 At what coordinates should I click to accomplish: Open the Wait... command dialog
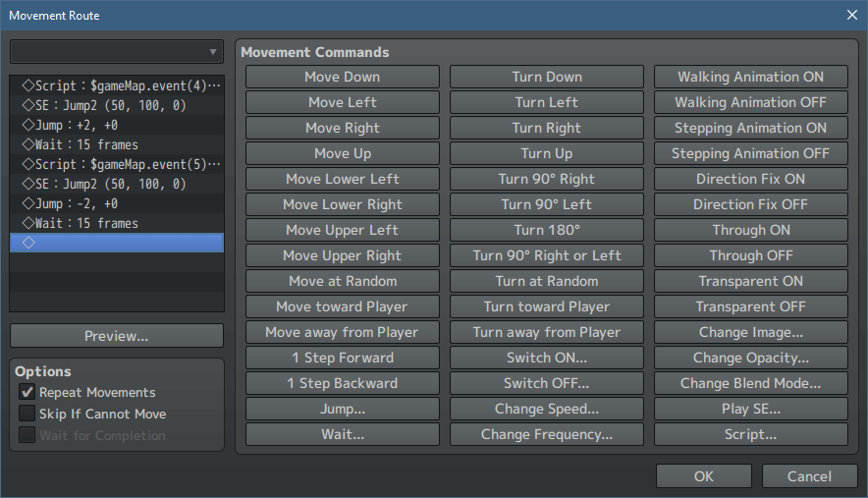tap(343, 434)
